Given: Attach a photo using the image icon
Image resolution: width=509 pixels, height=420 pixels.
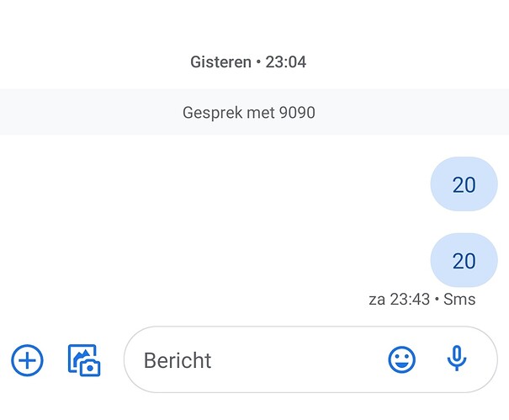Looking at the screenshot, I should (84, 360).
